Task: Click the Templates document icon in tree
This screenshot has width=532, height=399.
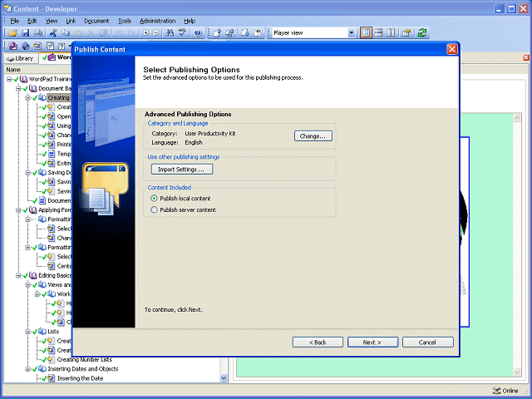Action: click(52, 154)
